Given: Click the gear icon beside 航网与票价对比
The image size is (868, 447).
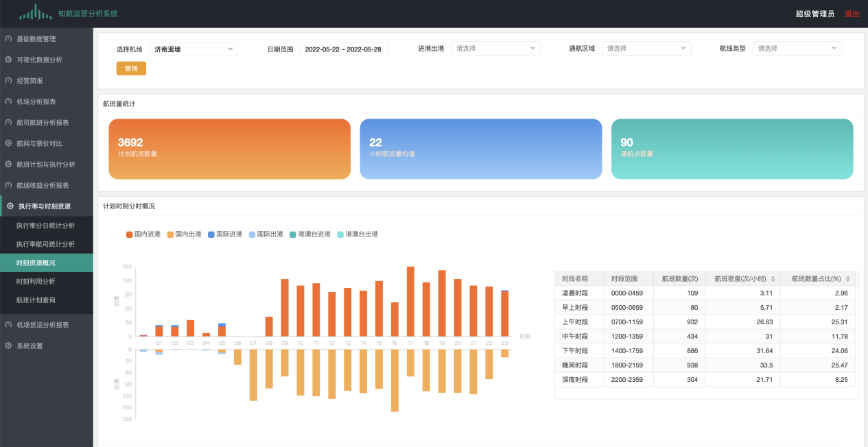Looking at the screenshot, I should pos(8,143).
